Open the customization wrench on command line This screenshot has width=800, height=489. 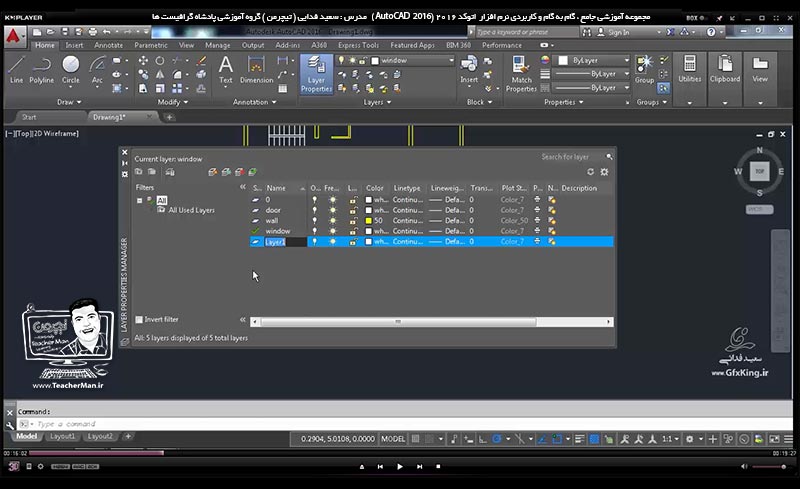[10, 424]
